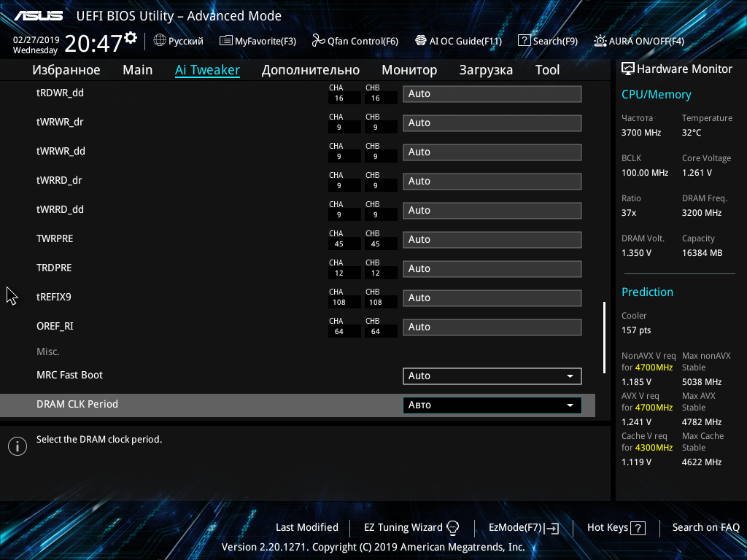
Task: Launch AI OC Guide brain icon
Action: click(x=421, y=41)
